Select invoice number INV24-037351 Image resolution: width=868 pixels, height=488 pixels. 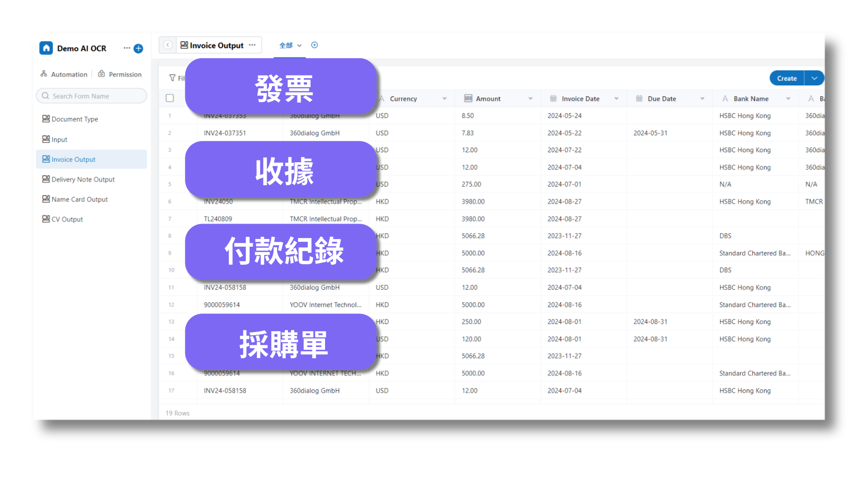pyautogui.click(x=225, y=133)
